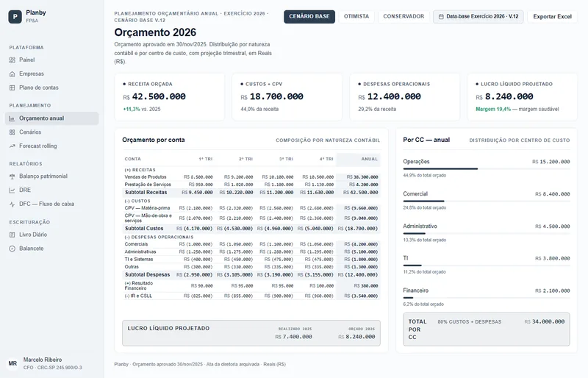The image size is (588, 378).
Task: Click the TI e Sistemas row label
Action: pyautogui.click(x=139, y=259)
